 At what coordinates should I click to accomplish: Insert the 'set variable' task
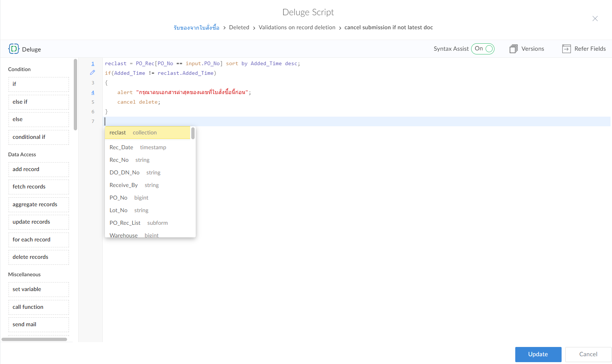[39, 289]
